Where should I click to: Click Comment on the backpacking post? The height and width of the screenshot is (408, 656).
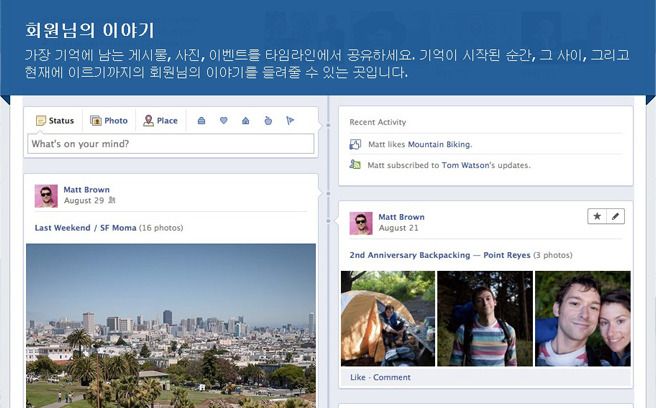[x=392, y=377]
